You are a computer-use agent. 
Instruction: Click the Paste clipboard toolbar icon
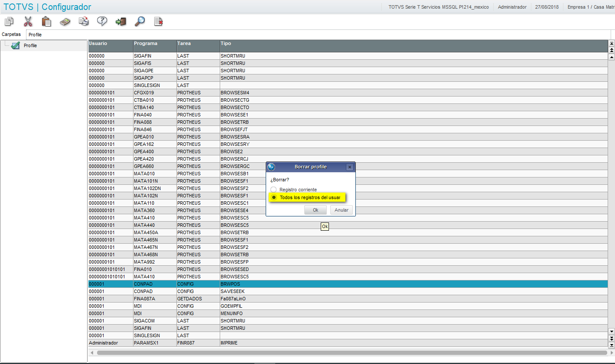[46, 21]
